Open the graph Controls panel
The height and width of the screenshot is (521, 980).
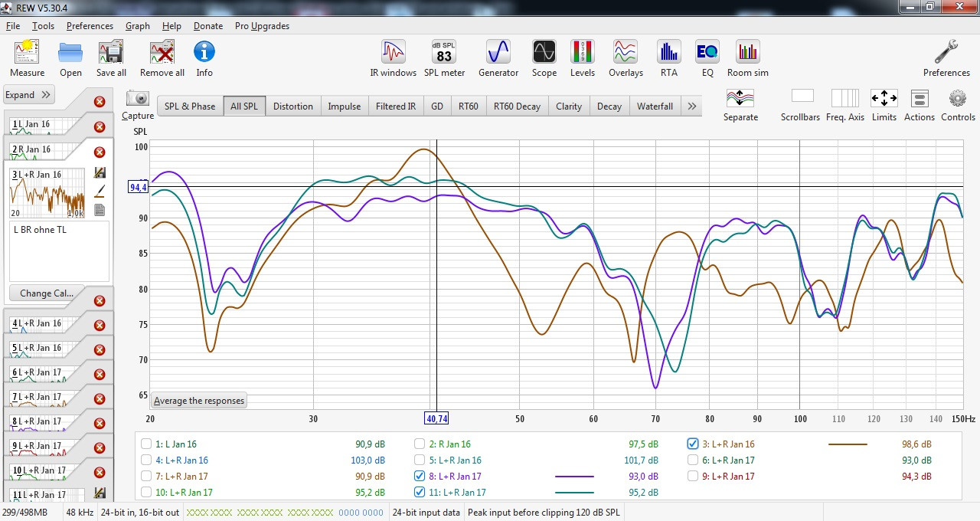[957, 106]
